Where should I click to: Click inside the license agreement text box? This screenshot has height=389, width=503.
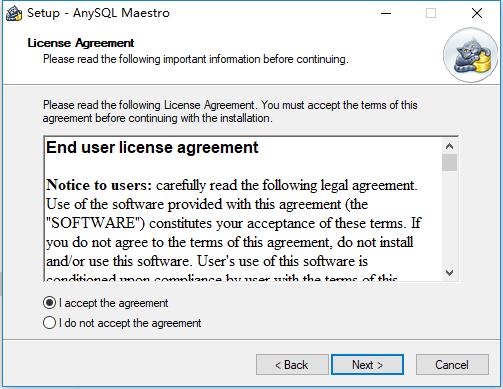pyautogui.click(x=243, y=209)
